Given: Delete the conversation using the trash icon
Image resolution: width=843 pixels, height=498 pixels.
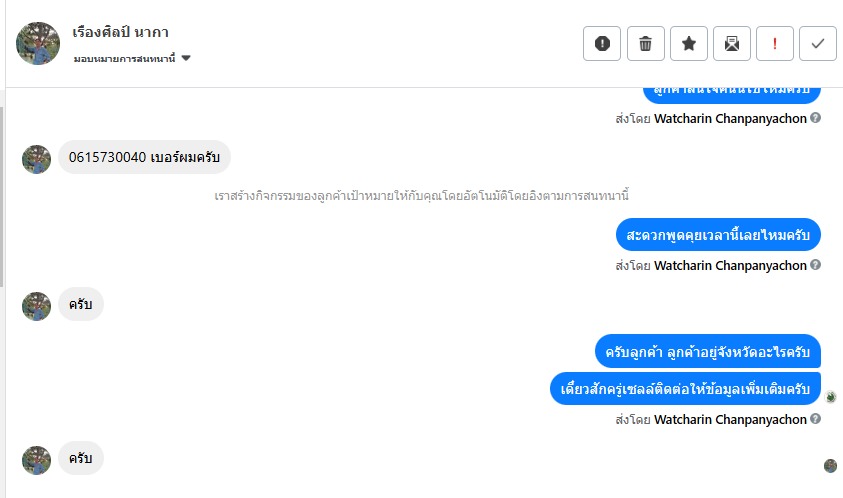Looking at the screenshot, I should click(646, 43).
